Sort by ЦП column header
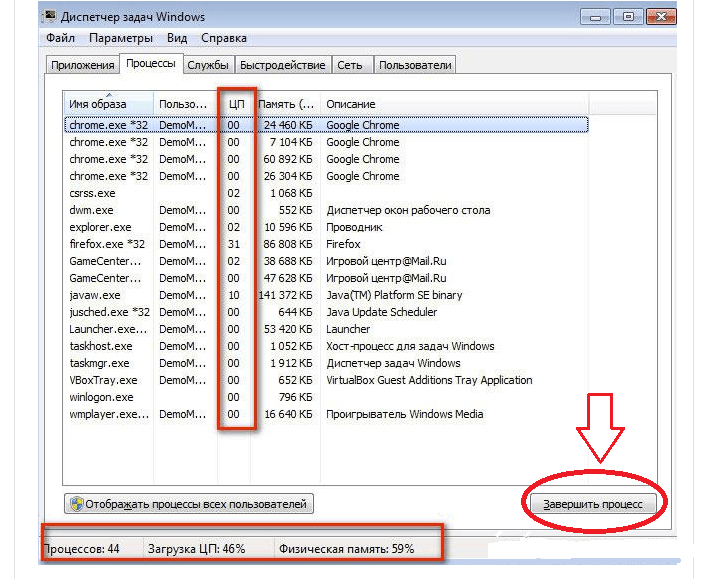Image resolution: width=709 pixels, height=579 pixels. coord(236,104)
